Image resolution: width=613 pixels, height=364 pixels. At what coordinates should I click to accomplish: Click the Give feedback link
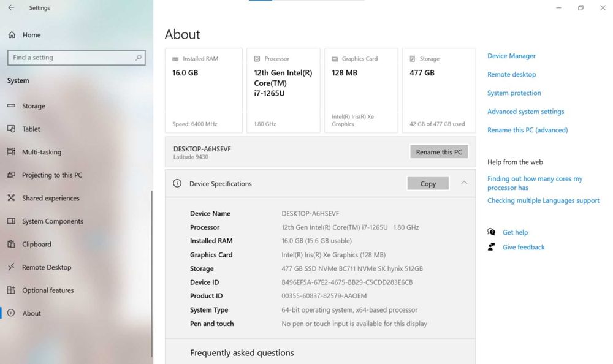point(523,247)
